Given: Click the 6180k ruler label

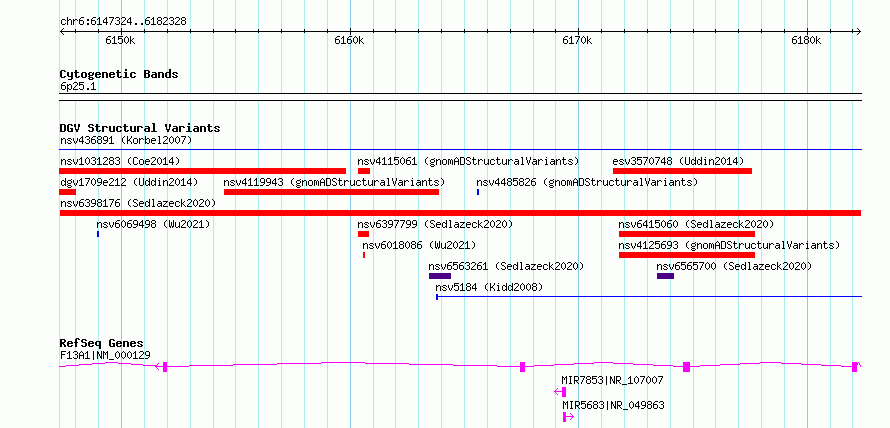Looking at the screenshot, I should point(806,41).
